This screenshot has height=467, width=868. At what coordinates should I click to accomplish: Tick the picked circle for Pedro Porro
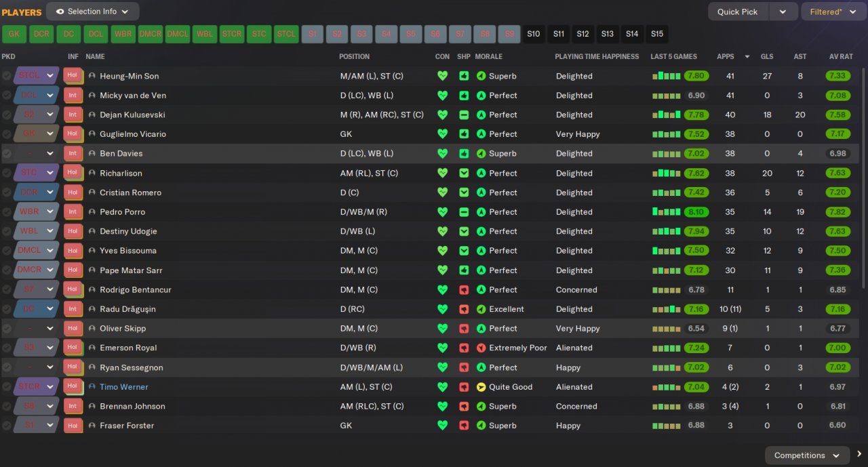pos(6,212)
